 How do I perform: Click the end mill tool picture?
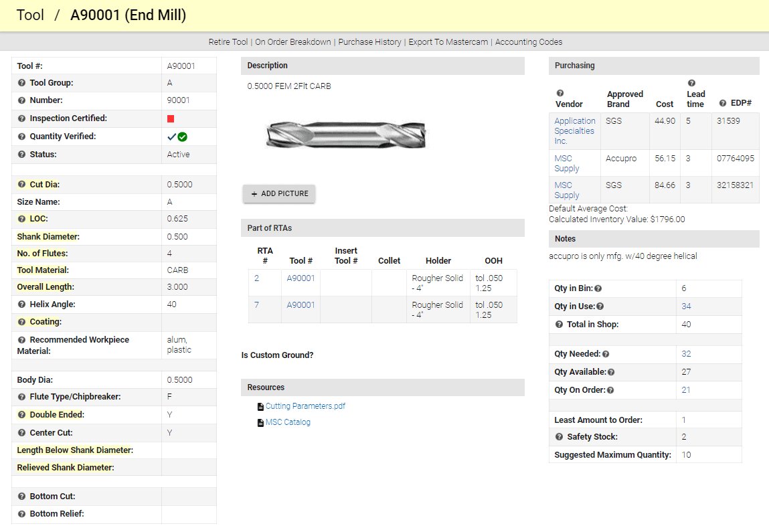coord(345,135)
